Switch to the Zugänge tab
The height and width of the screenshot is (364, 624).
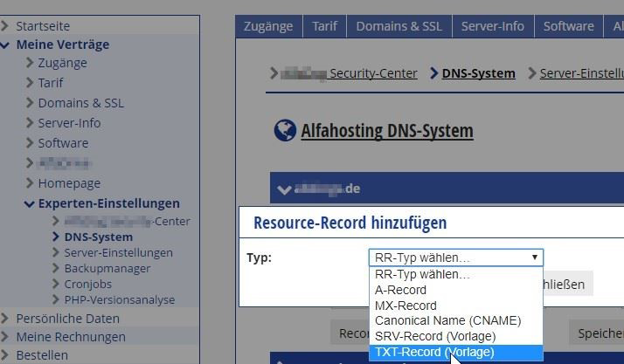point(268,26)
